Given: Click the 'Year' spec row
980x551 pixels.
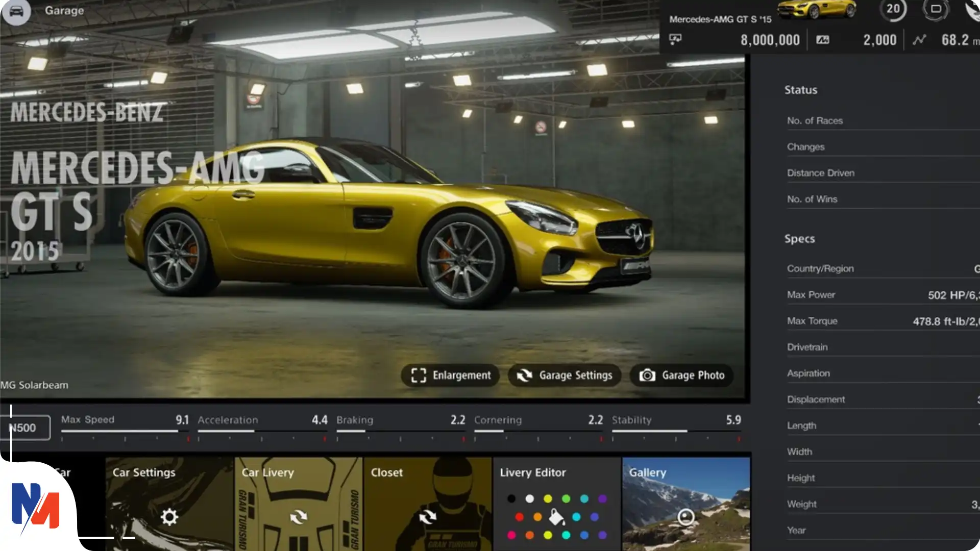Looking at the screenshot, I should pyautogui.click(x=883, y=530).
